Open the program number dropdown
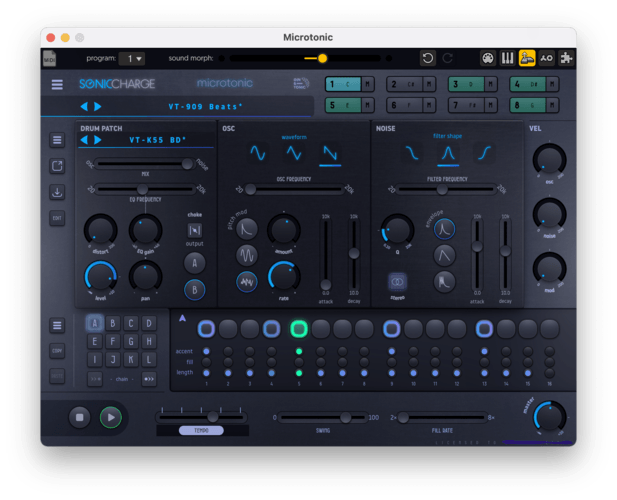The height and width of the screenshot is (500, 617). coord(132,59)
